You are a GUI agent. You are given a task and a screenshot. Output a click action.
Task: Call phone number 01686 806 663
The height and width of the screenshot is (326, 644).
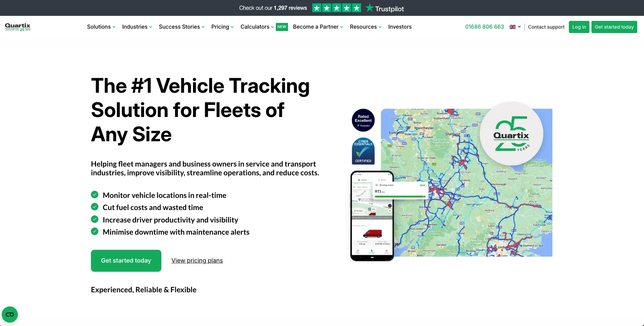pyautogui.click(x=484, y=27)
